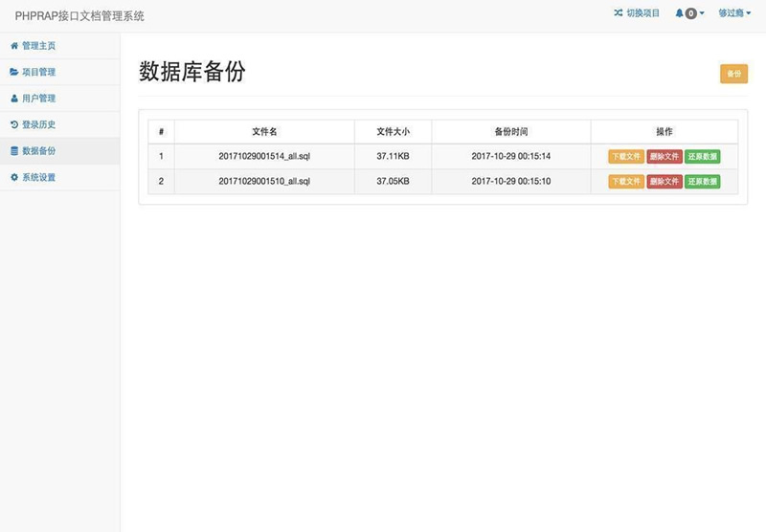Screen dimensions: 766x532
Task: Select the 登录历史 sidebar entry
Action: click(38, 124)
